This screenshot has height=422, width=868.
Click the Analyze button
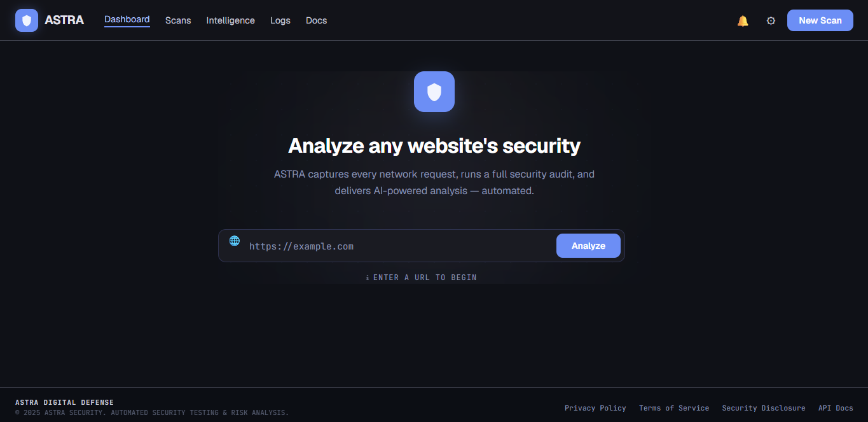[588, 246]
